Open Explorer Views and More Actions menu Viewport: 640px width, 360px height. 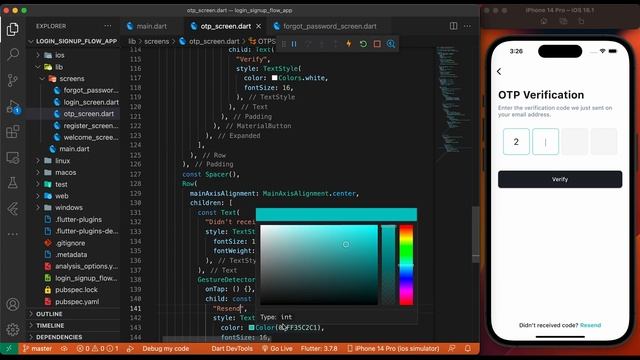point(108,26)
